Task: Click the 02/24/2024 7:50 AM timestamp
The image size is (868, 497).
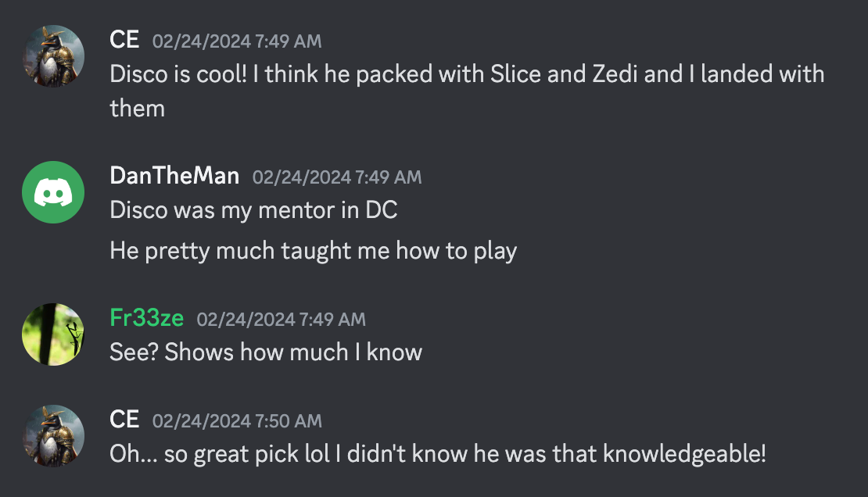Action: 237,421
